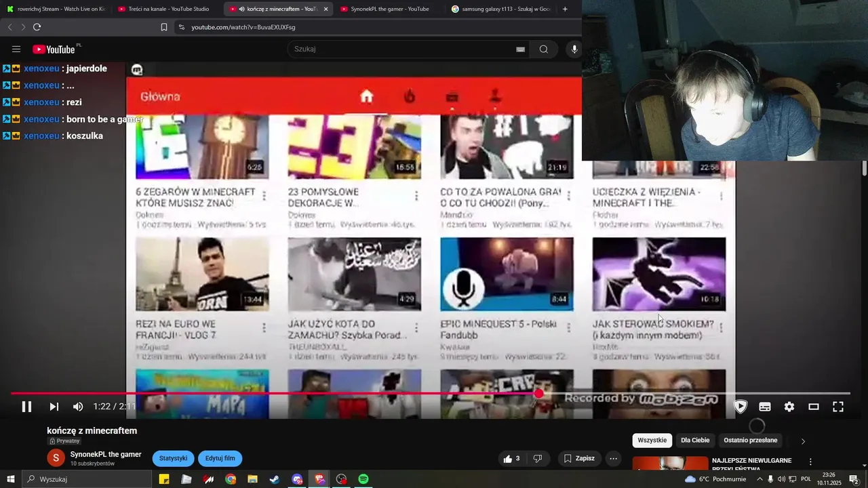Reload the current page
Viewport: 868px width, 488px height.
pyautogui.click(x=37, y=27)
